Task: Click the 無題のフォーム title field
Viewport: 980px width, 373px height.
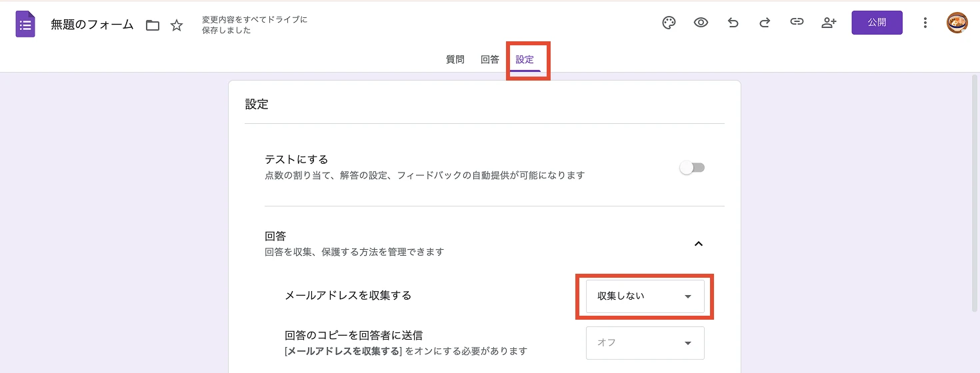Action: click(92, 25)
